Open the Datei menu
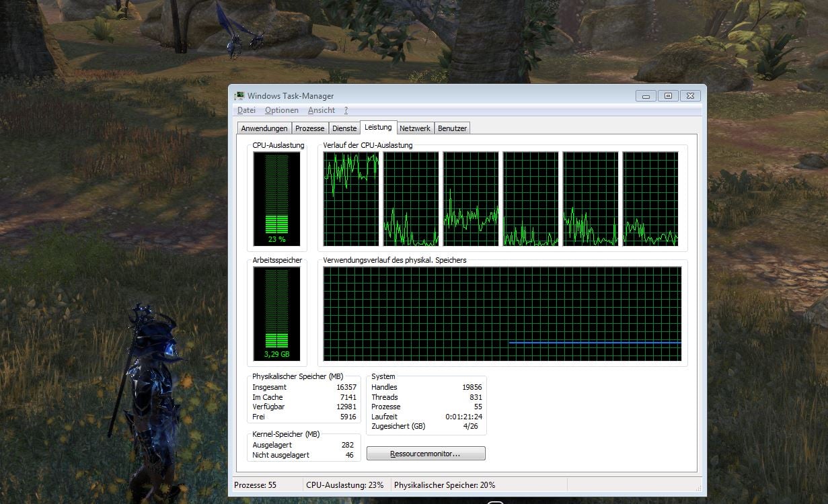The height and width of the screenshot is (504, 828). pos(246,110)
